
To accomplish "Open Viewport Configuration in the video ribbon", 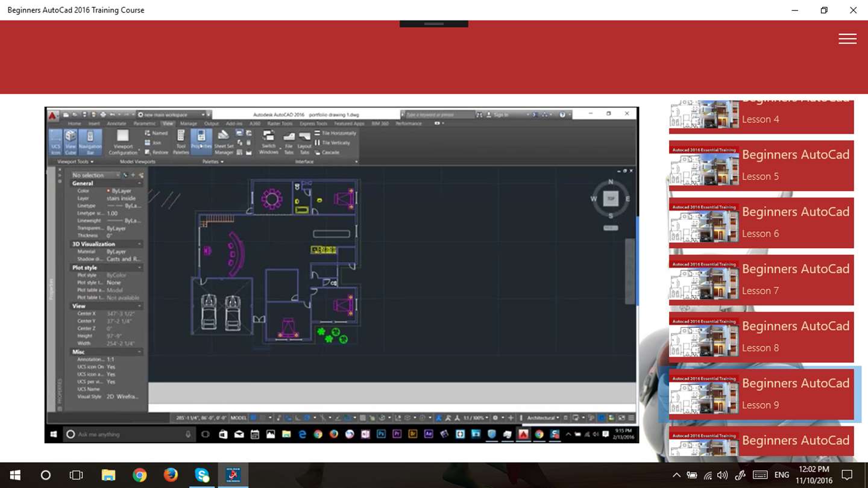I will coord(123,143).
